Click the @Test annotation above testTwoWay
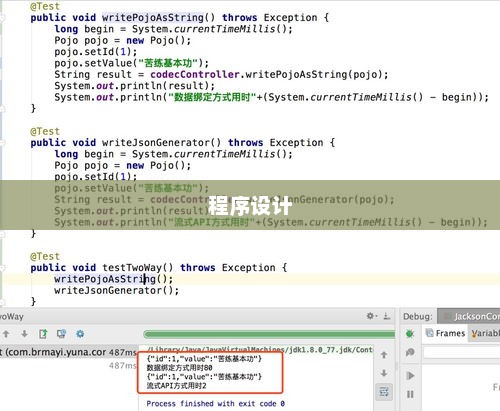This screenshot has width=500, height=411. pos(45,256)
